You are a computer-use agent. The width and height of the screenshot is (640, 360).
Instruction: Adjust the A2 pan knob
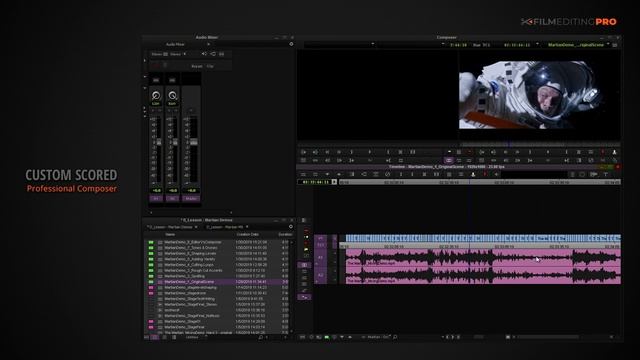pyautogui.click(x=172, y=96)
